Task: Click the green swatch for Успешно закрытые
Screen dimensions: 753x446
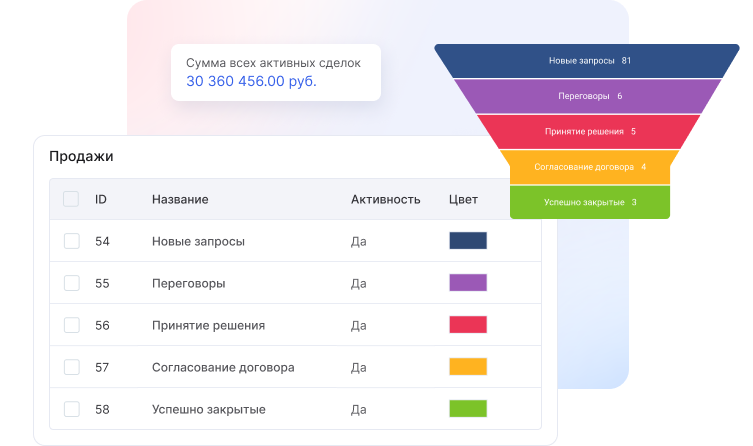Action: [x=467, y=409]
